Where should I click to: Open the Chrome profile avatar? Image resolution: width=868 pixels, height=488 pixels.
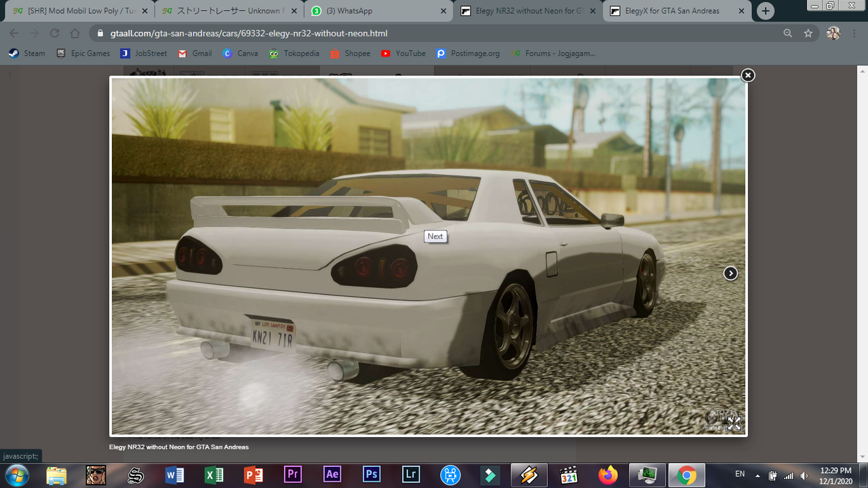coord(833,33)
